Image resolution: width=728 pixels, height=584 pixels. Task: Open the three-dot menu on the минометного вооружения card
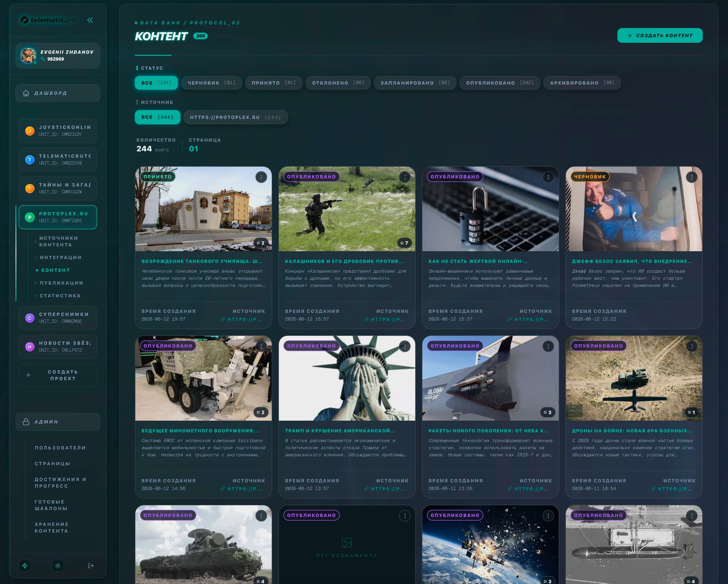click(261, 346)
